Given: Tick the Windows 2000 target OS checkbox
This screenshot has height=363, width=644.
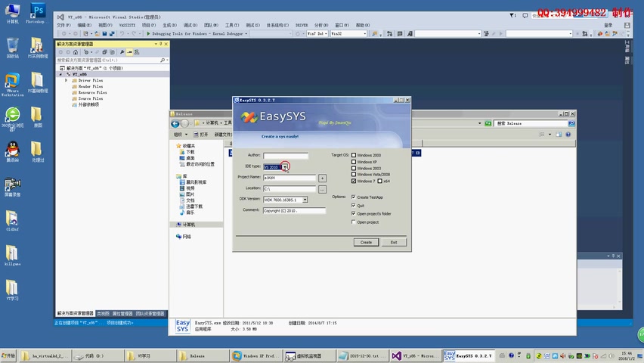Looking at the screenshot, I should (x=354, y=155).
